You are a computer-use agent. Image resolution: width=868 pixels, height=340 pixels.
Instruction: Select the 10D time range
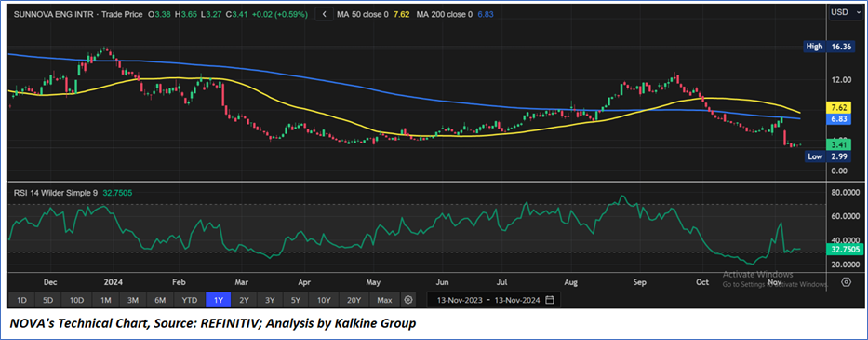pos(76,300)
